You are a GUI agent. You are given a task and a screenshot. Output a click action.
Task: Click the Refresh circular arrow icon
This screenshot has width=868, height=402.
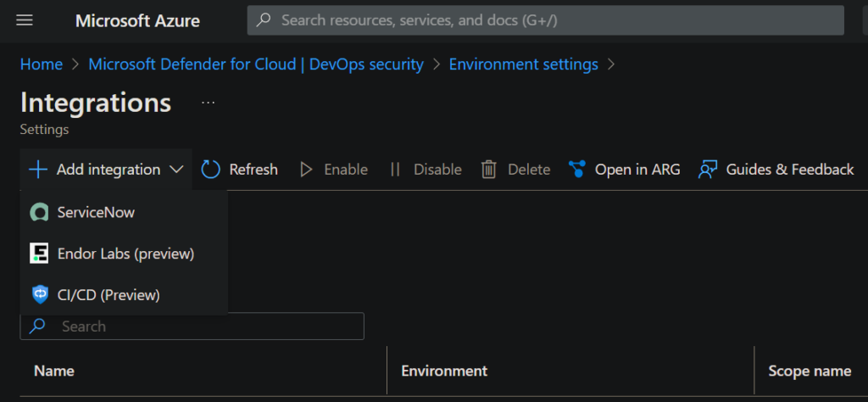(x=210, y=170)
